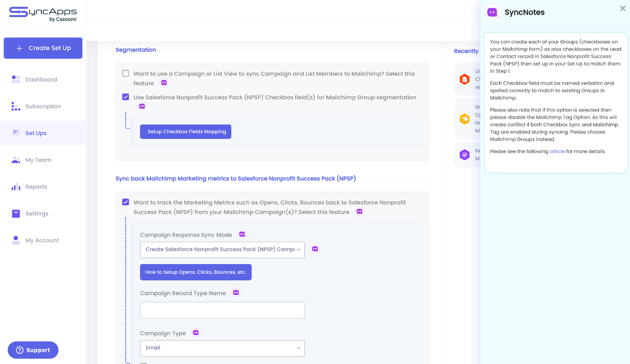Click Sync back Mailchimp Marketing metrics heading
Screen dimensions: 630x364
[235, 178]
